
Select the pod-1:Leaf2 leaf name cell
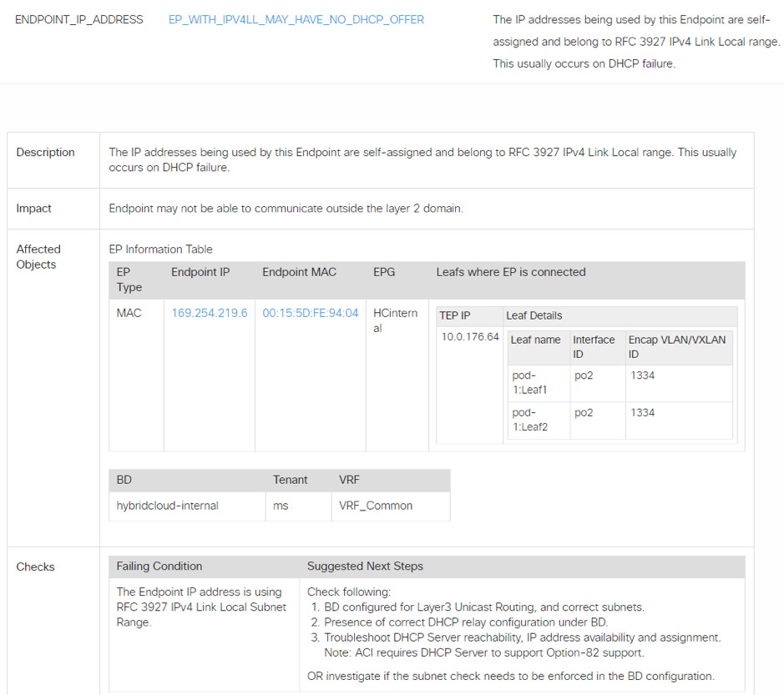(x=530, y=420)
